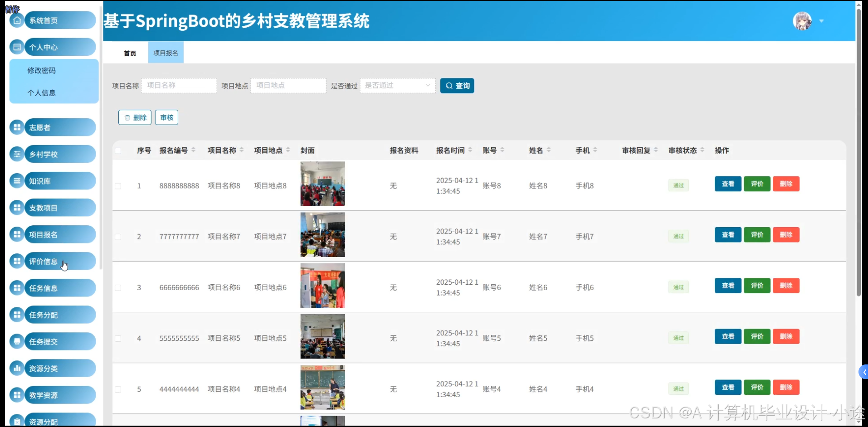This screenshot has width=868, height=427.
Task: Collapse the 个人中心 sidebar menu
Action: pyautogui.click(x=60, y=47)
